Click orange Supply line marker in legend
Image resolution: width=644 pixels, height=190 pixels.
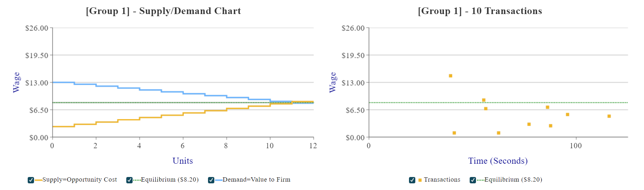click(x=38, y=180)
